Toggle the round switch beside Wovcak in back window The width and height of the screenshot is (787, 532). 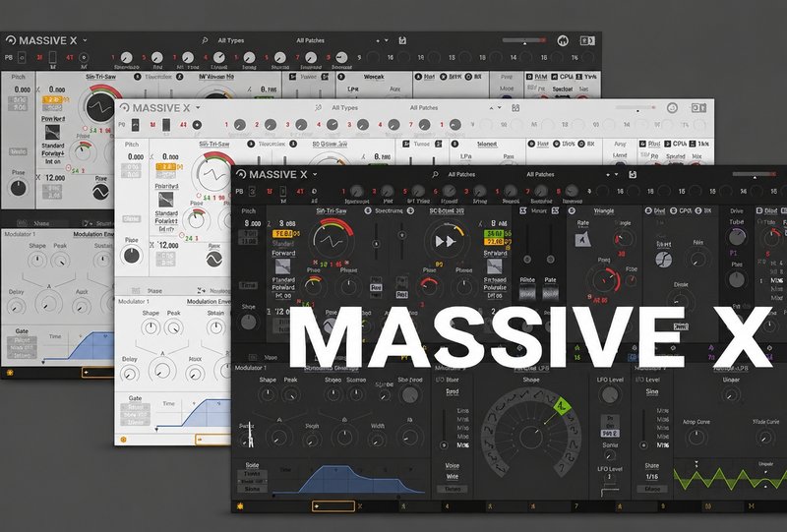point(341,77)
